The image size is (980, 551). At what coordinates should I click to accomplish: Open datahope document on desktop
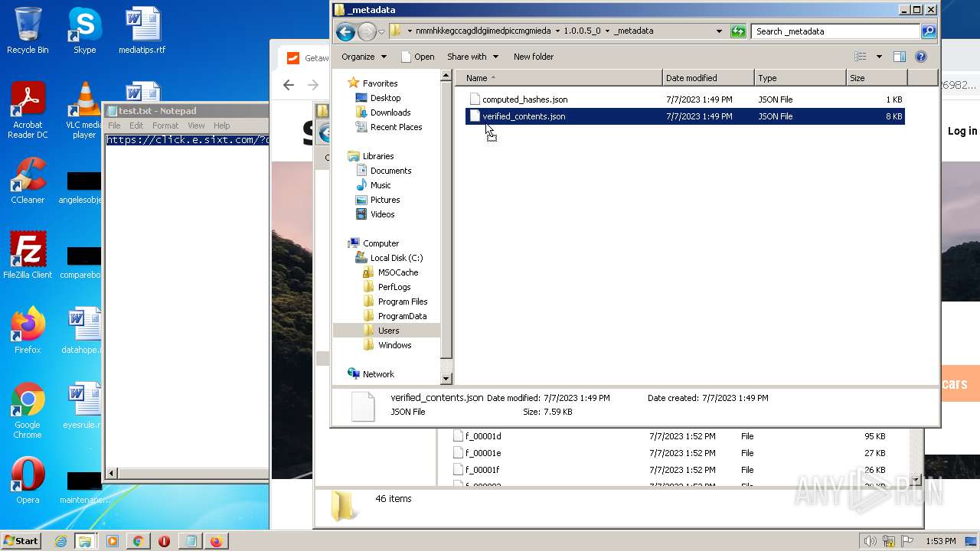pos(83,331)
